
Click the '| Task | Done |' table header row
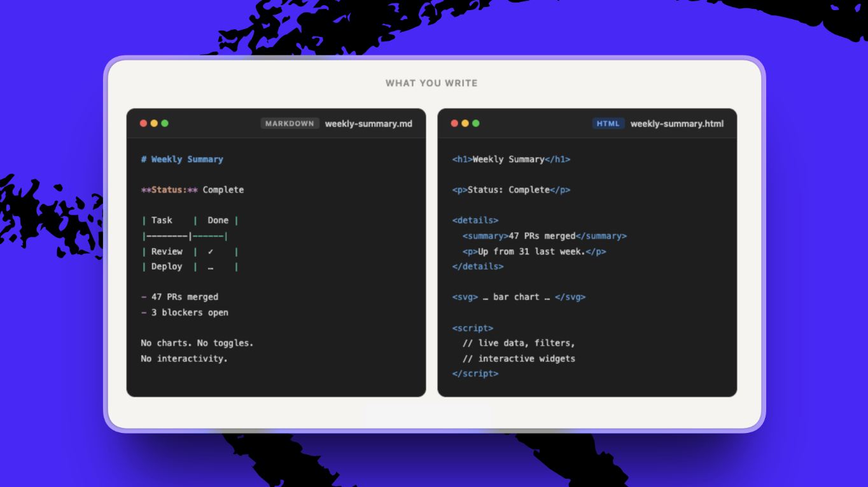pyautogui.click(x=190, y=221)
